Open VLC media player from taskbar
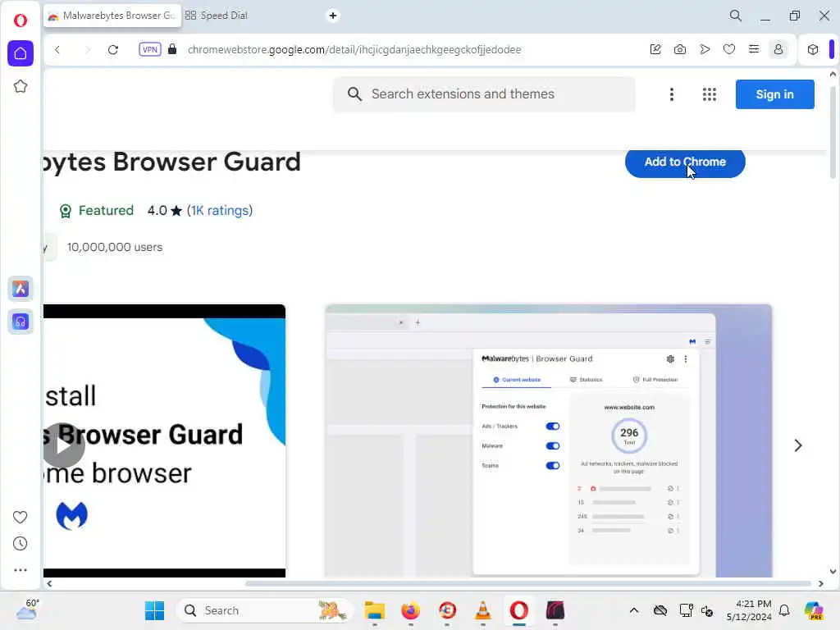 tap(482, 610)
